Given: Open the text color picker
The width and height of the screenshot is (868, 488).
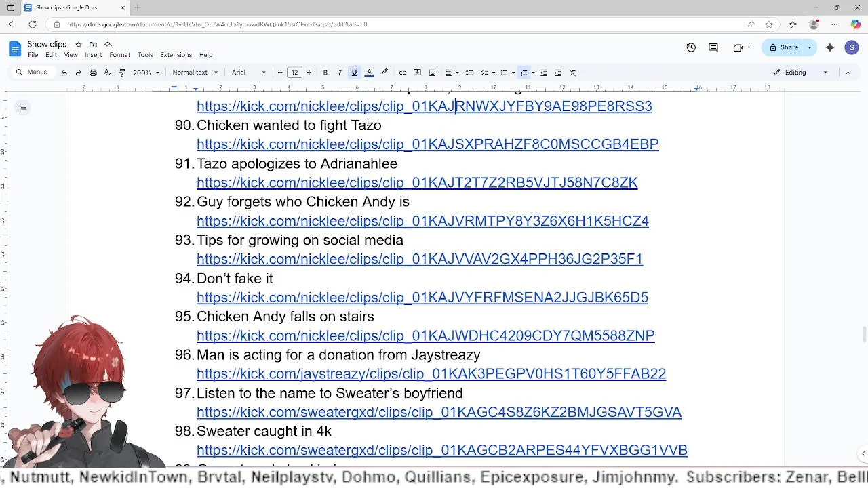Looking at the screenshot, I should (x=369, y=73).
